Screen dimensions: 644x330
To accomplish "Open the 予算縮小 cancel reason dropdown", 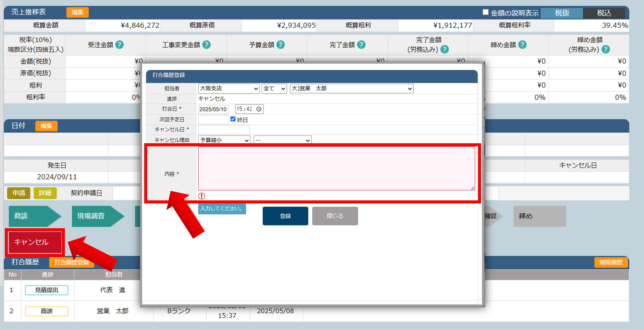I will [224, 140].
